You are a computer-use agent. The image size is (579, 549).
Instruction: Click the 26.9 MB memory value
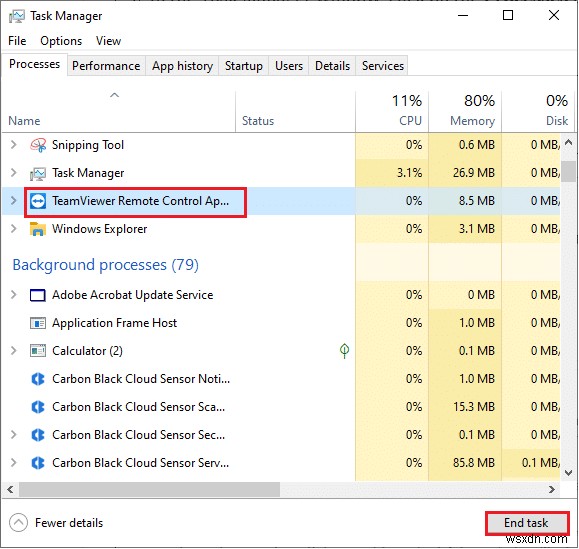pyautogui.click(x=474, y=173)
